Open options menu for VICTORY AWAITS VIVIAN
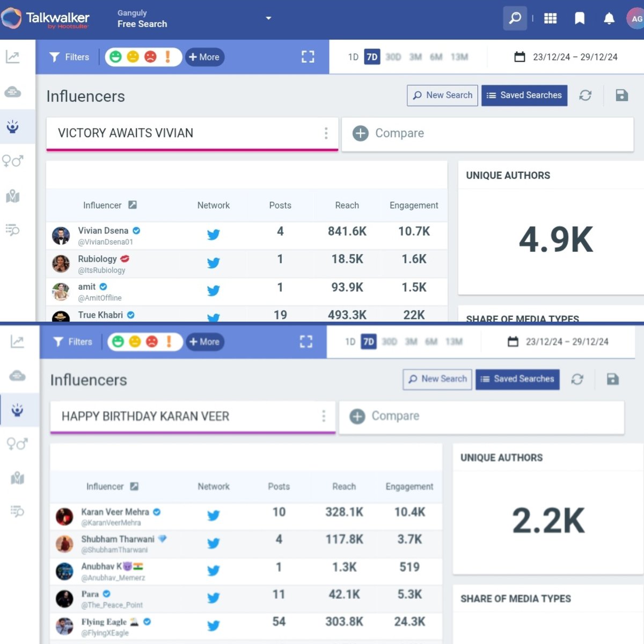Viewport: 644px width, 644px height. coord(326,133)
